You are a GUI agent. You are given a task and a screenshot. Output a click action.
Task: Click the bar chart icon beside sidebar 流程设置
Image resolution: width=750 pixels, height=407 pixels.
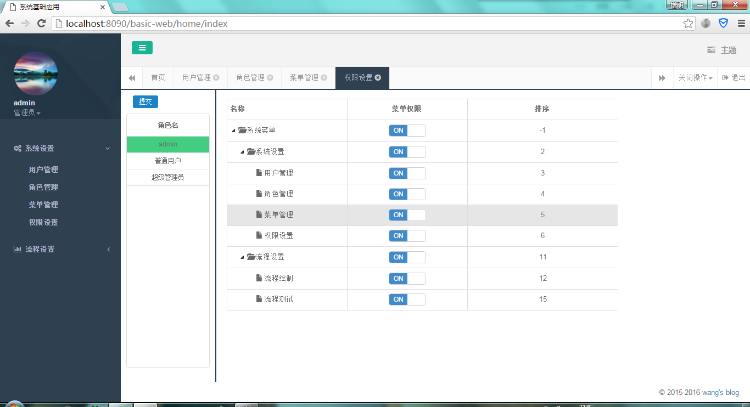17,249
